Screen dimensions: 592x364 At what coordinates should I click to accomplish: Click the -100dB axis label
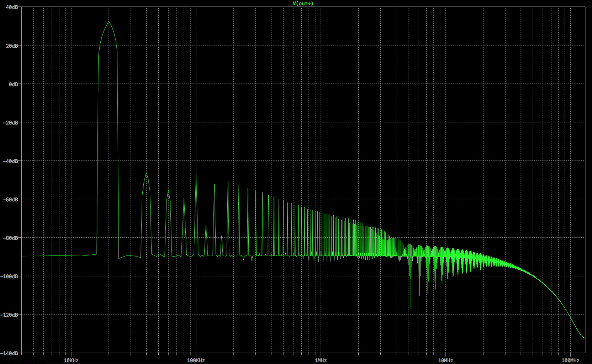pos(9,276)
